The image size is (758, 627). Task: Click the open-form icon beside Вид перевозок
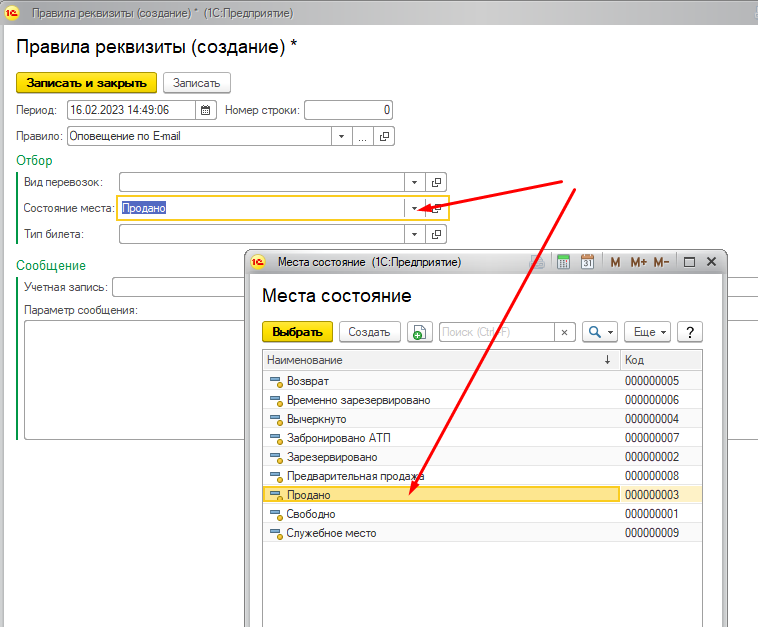(x=436, y=182)
